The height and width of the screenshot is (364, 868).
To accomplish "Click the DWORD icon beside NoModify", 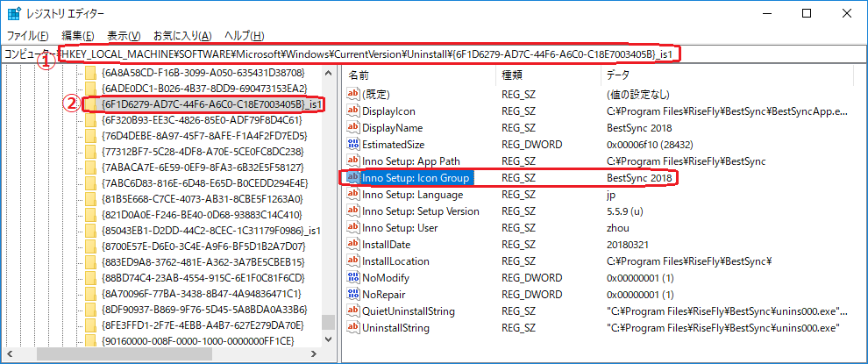I will tap(353, 277).
